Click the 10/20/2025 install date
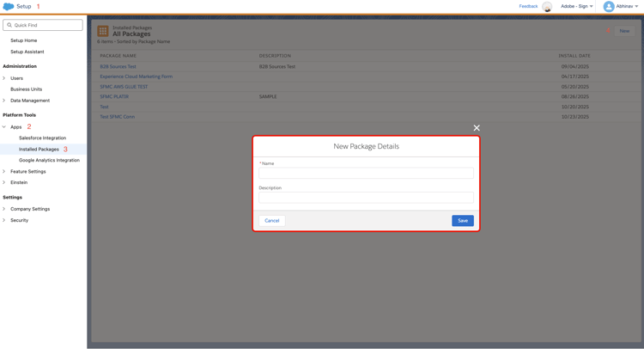 tap(575, 107)
